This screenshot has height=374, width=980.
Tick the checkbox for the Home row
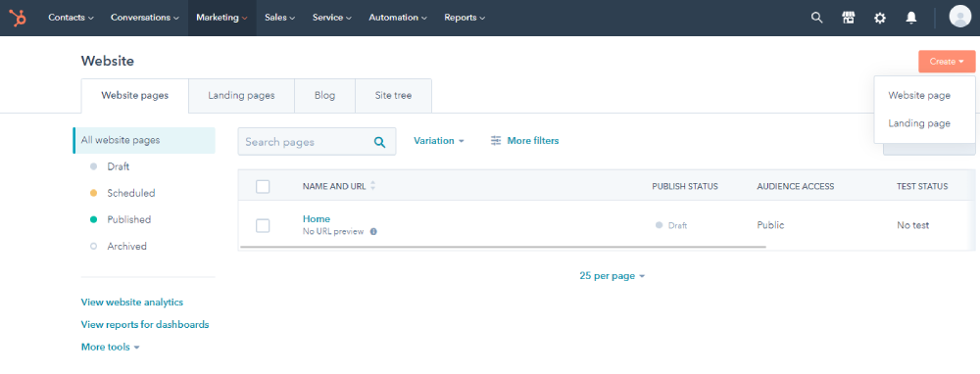pyautogui.click(x=263, y=225)
